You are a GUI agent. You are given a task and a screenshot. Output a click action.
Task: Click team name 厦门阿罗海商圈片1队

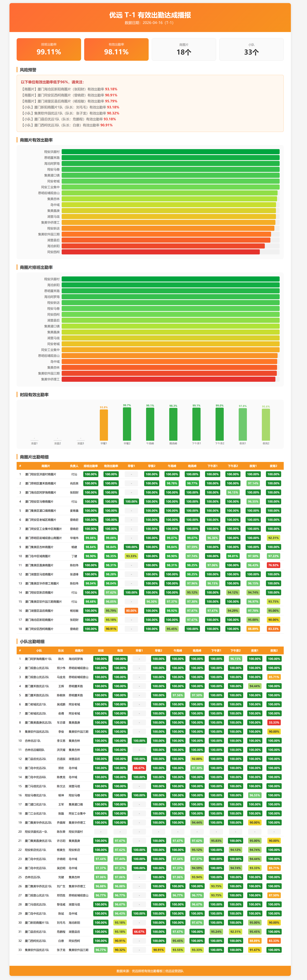click(x=38, y=659)
